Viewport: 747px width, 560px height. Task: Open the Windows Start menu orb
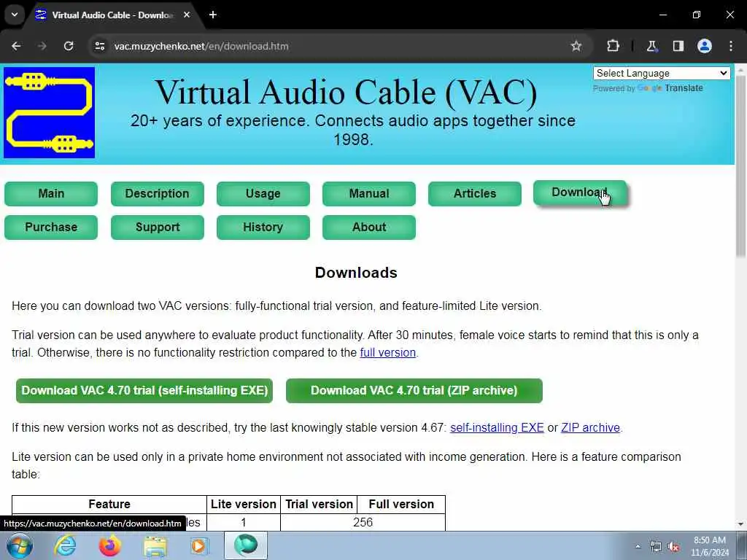coord(20,546)
